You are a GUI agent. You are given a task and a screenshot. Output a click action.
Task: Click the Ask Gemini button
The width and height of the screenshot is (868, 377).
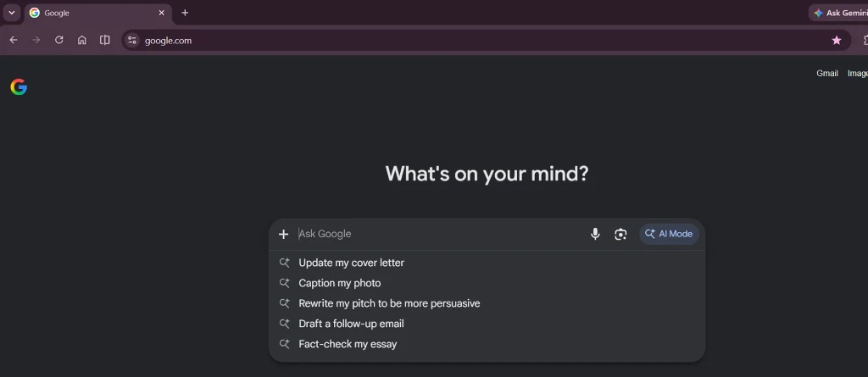point(838,13)
